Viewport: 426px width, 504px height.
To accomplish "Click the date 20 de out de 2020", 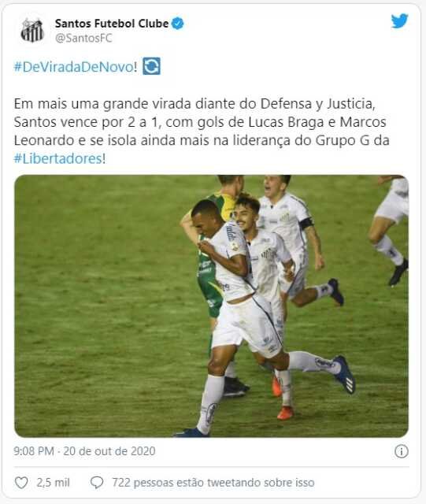I will click(x=109, y=451).
